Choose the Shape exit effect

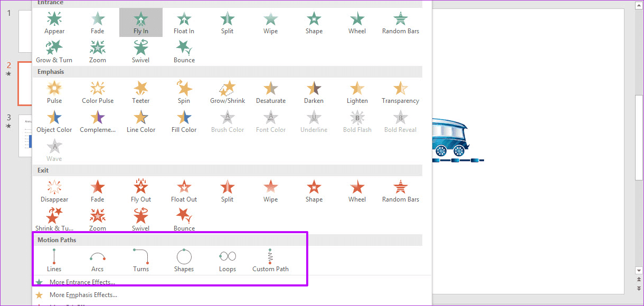pos(314,191)
